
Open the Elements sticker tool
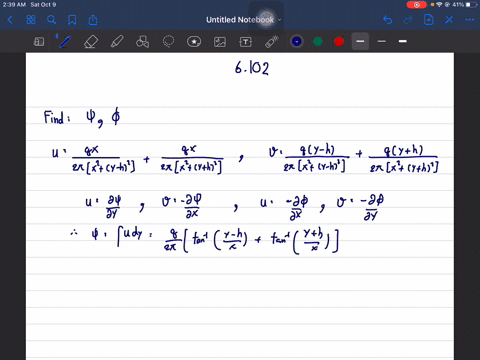(x=194, y=42)
